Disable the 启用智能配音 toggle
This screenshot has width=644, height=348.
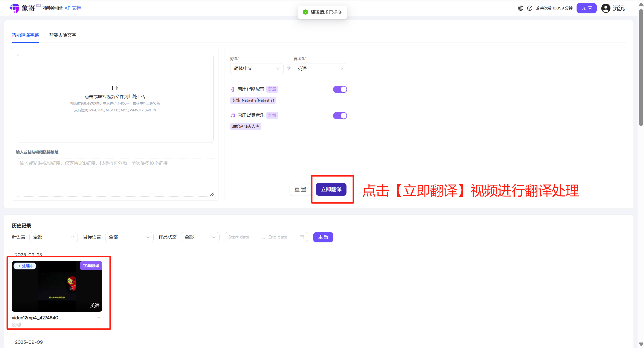pos(340,89)
